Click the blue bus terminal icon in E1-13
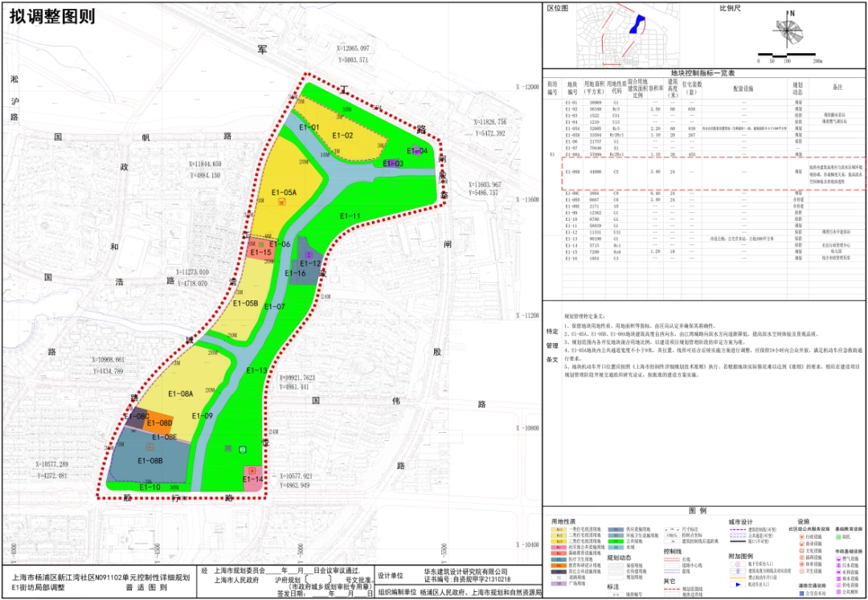Screen dimensions: 868x600 242,449
